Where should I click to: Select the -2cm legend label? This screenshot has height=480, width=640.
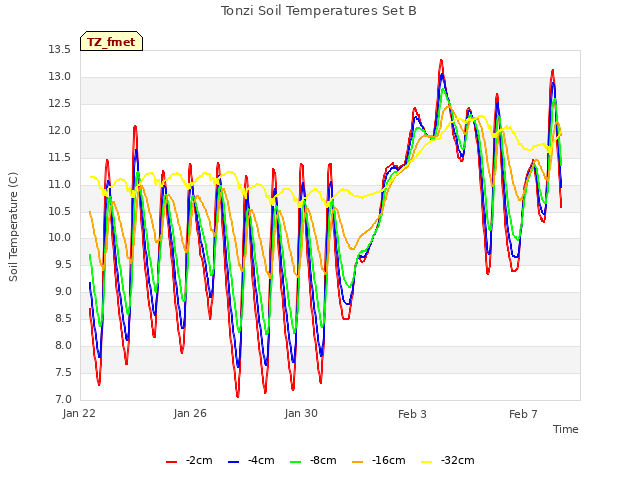pos(199,460)
